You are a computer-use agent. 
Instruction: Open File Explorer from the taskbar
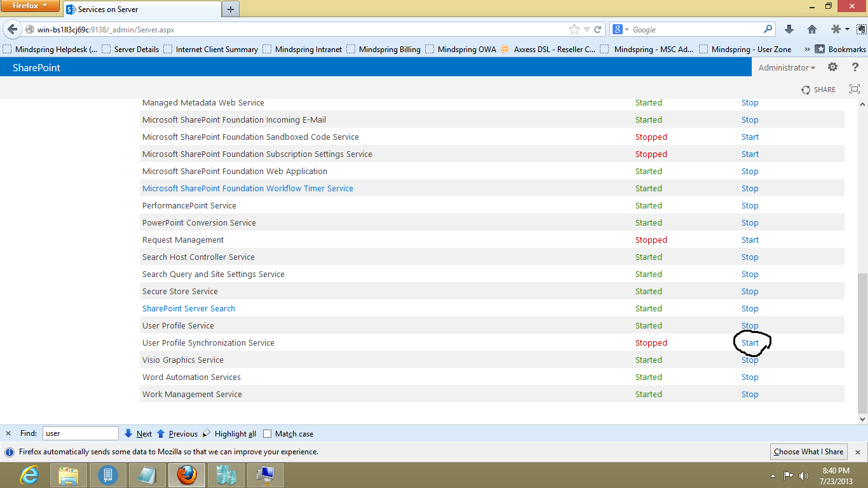[69, 475]
